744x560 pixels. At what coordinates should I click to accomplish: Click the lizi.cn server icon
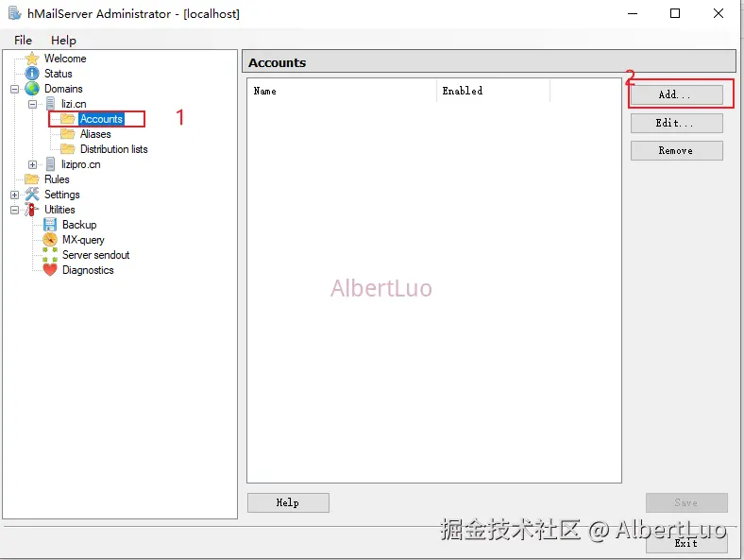coord(50,104)
